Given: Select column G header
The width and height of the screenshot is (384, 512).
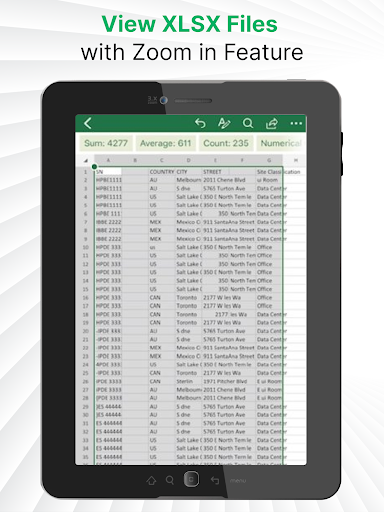Looking at the screenshot, I should pyautogui.click(x=269, y=160).
